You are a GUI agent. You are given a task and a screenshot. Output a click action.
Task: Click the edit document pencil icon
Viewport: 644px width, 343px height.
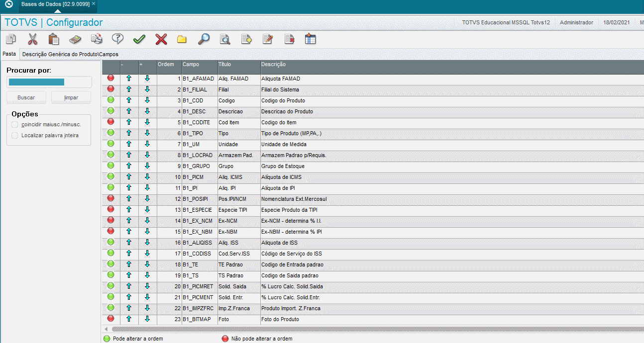click(x=268, y=39)
